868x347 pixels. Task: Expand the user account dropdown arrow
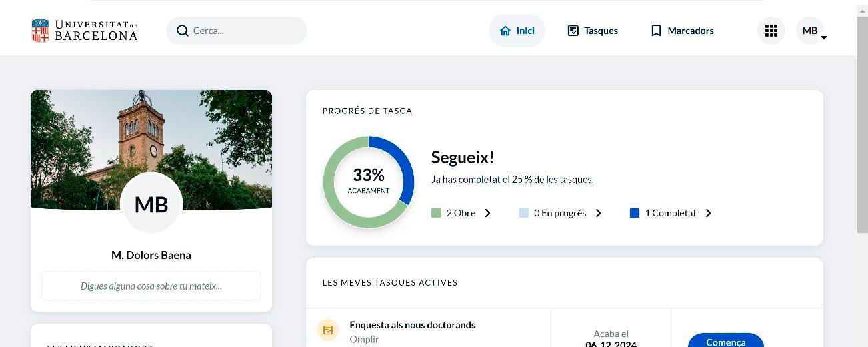click(824, 38)
